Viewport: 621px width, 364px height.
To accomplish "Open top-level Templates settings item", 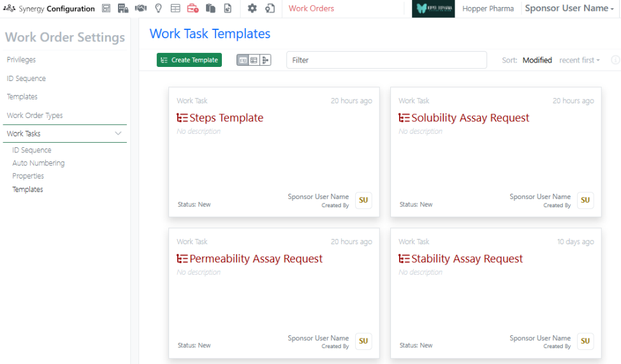I will click(22, 97).
